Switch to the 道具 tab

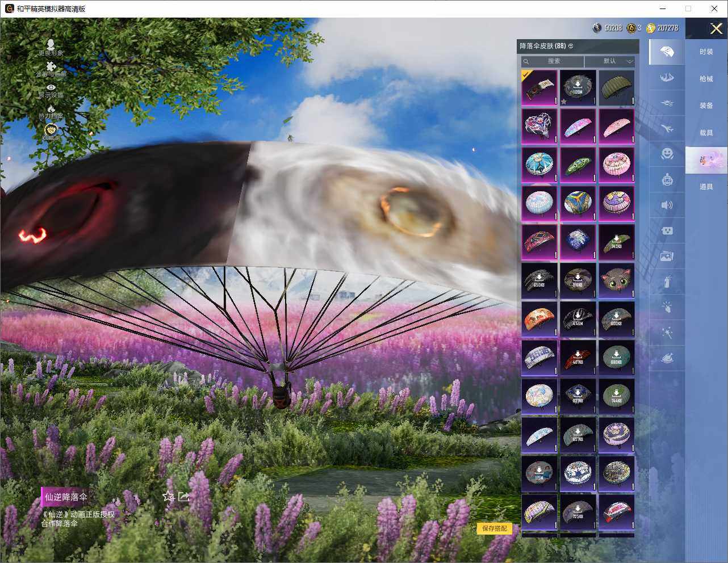706,187
